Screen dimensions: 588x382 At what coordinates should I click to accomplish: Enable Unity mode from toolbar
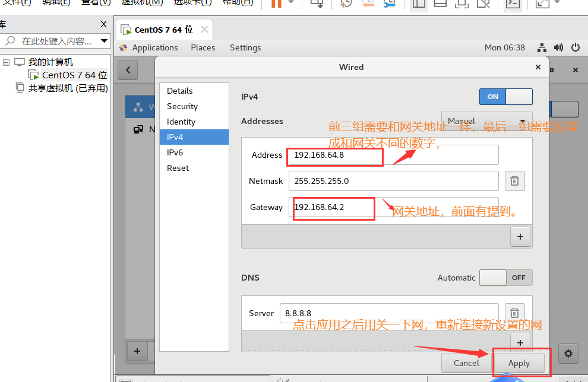[483, 3]
